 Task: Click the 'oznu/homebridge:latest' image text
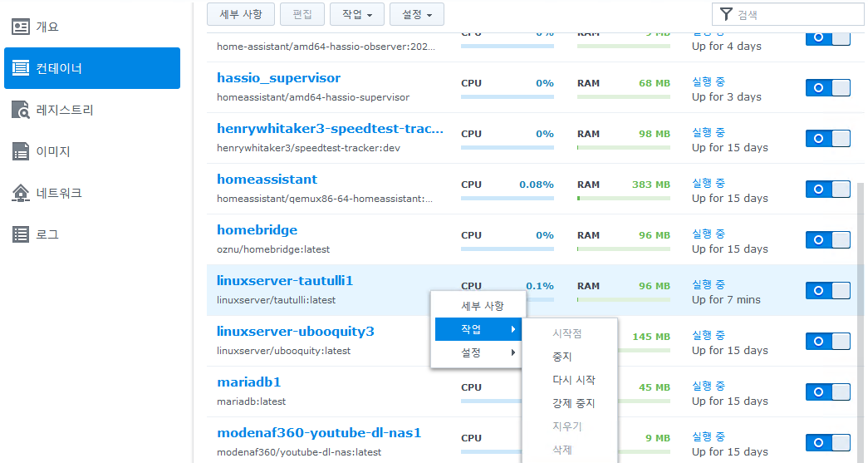tap(273, 249)
